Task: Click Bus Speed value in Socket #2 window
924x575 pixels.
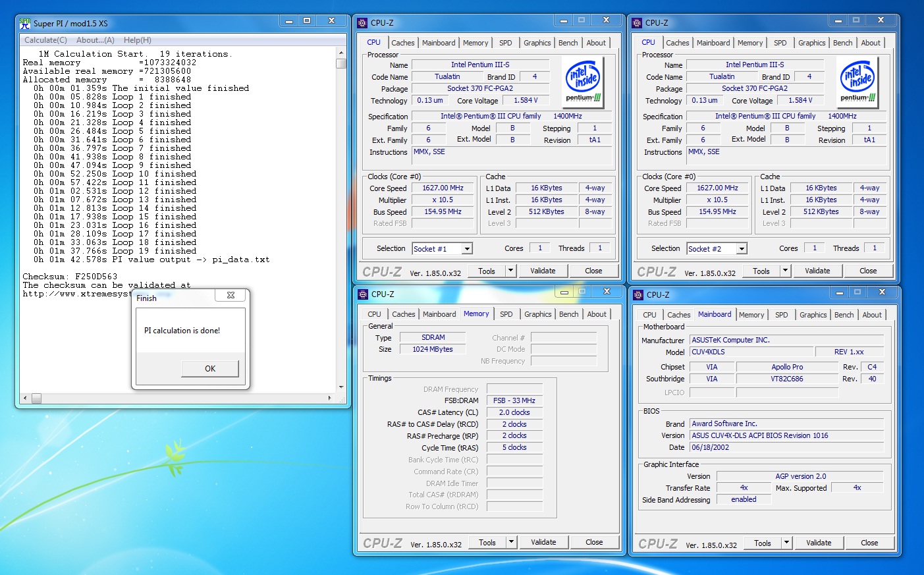Action: 717,211
